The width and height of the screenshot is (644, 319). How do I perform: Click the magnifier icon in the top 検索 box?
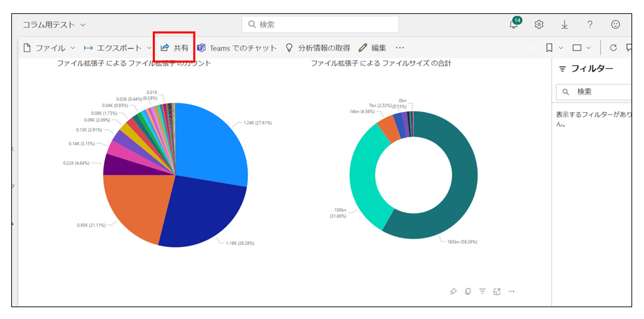tap(252, 25)
